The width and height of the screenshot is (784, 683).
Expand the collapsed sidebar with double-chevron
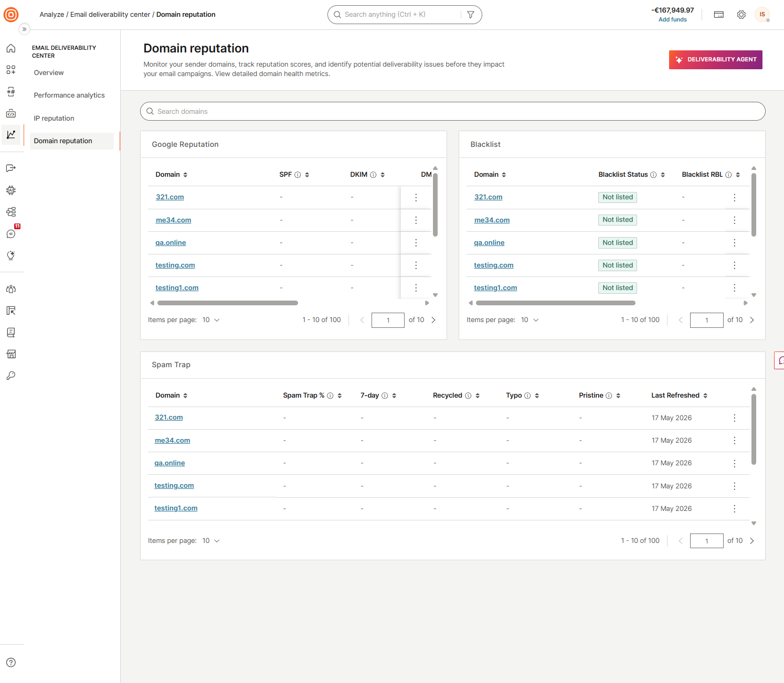[x=24, y=29]
